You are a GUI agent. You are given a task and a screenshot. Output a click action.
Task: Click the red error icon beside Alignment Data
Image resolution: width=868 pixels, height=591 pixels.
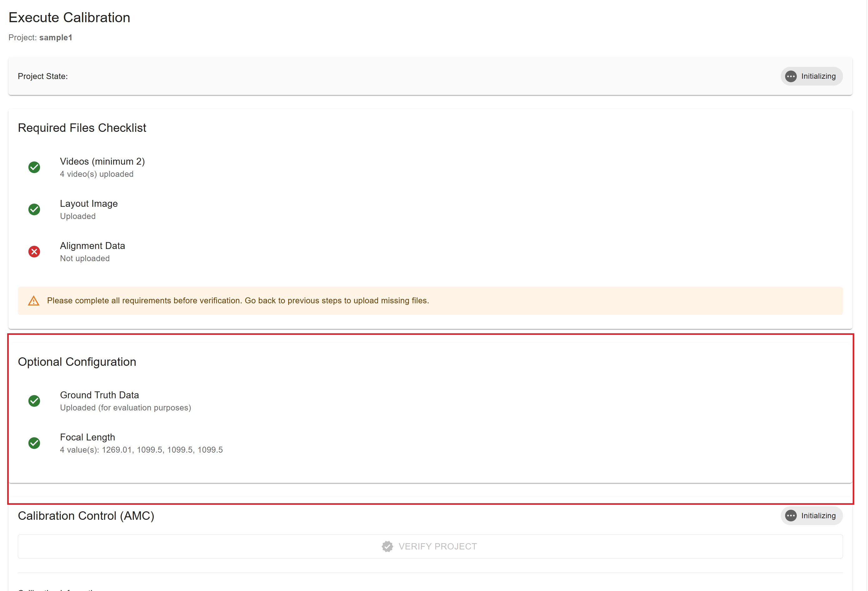(x=34, y=251)
